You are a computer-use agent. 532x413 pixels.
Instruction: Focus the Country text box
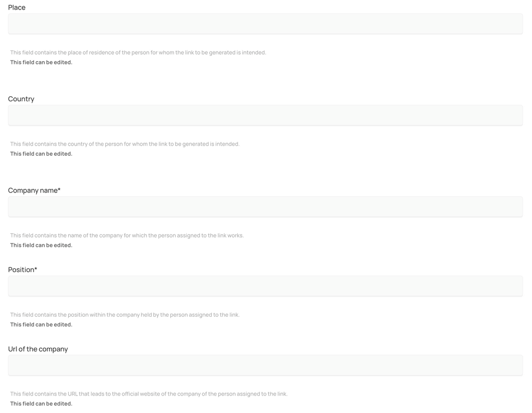pos(265,115)
